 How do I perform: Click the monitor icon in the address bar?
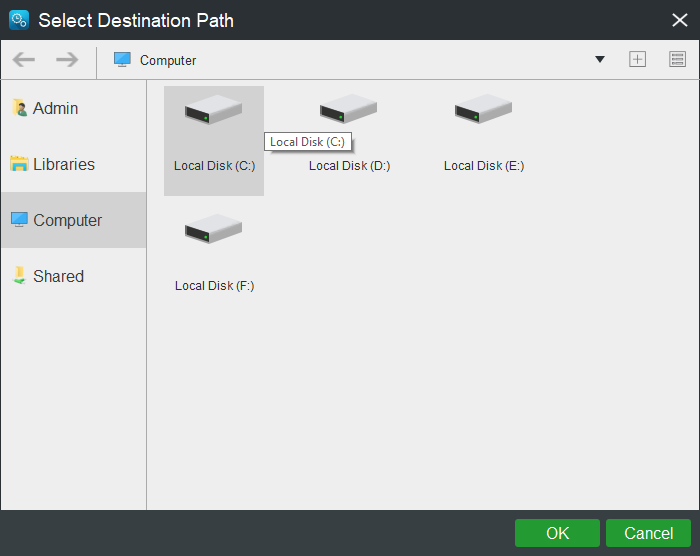point(122,60)
